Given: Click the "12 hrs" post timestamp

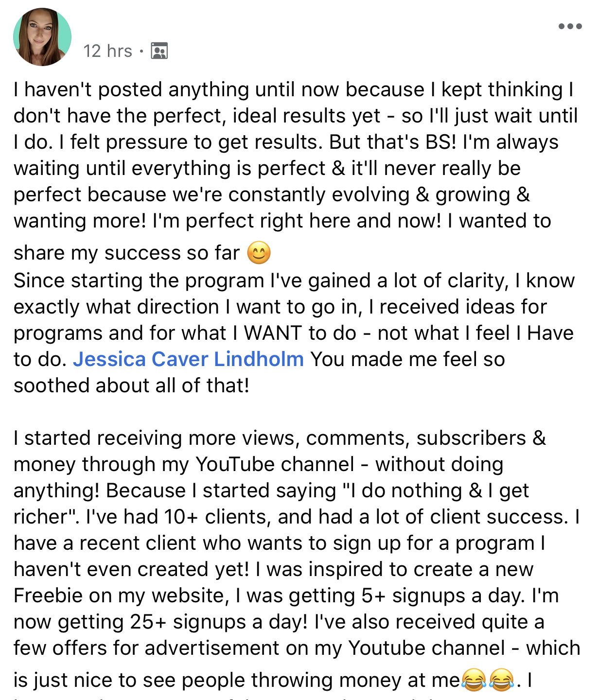Looking at the screenshot, I should 107,51.
